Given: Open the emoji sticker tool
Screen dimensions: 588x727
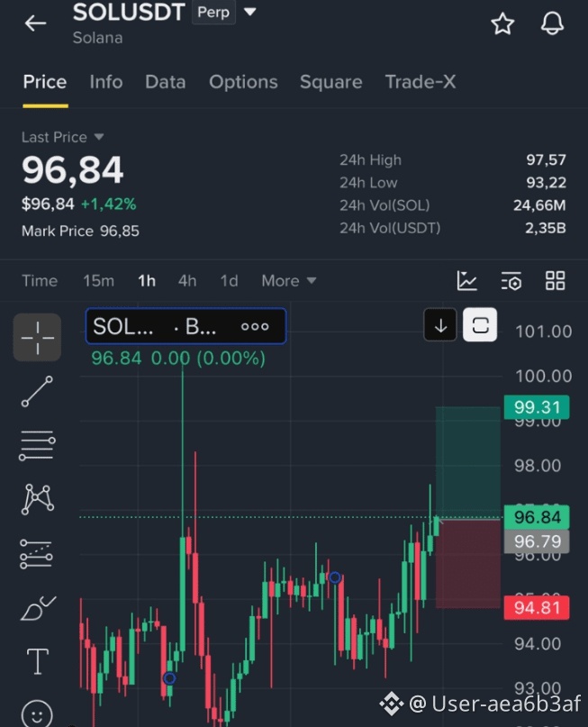Looking at the screenshot, I should click(37, 714).
